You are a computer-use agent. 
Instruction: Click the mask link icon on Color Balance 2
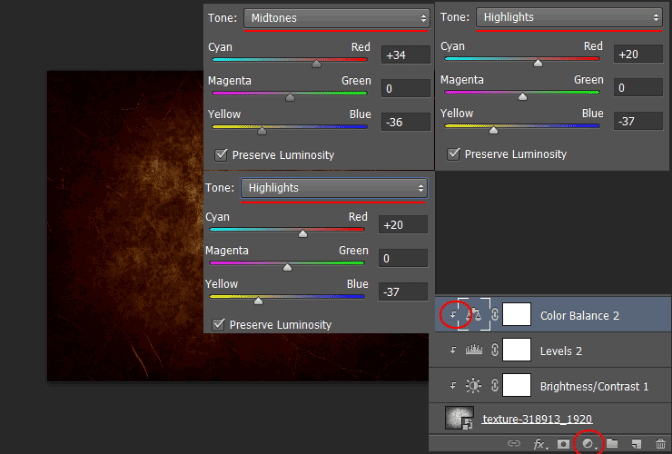point(495,315)
